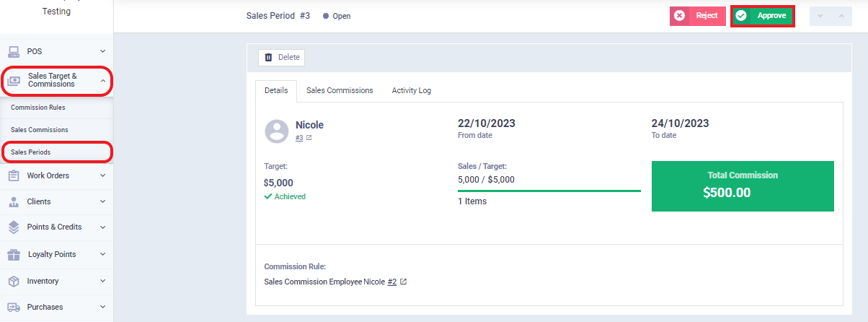
Task: Open external link icon next to rule #2
Action: (x=403, y=282)
